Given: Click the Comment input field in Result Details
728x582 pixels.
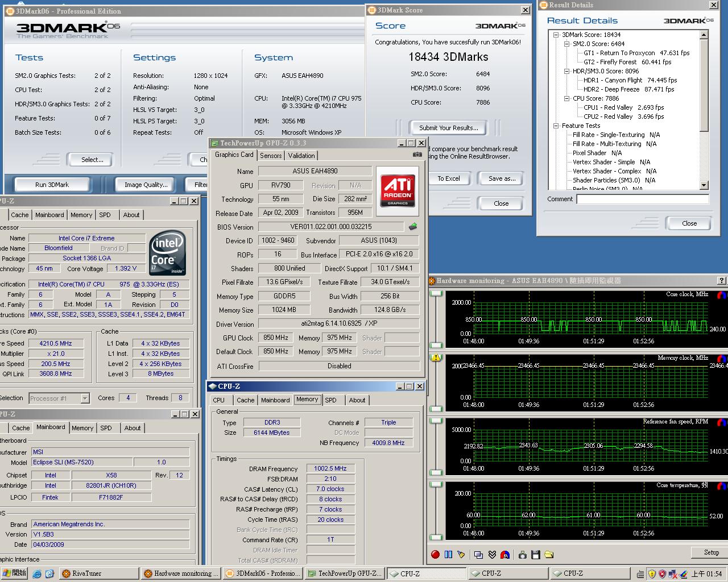Looking at the screenshot, I should pyautogui.click(x=642, y=199).
